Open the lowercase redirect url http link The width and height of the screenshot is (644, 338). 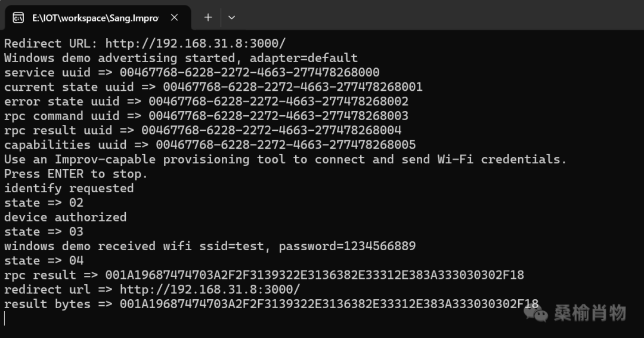tap(210, 290)
